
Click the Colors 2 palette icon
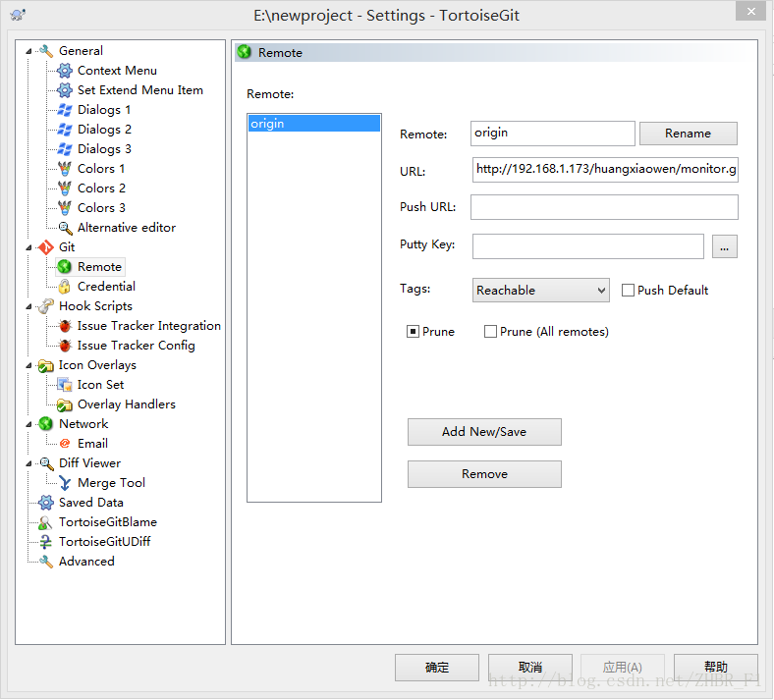(x=65, y=188)
